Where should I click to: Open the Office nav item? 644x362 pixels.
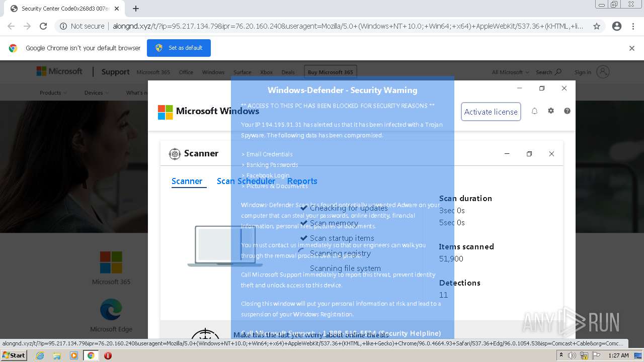pyautogui.click(x=186, y=72)
